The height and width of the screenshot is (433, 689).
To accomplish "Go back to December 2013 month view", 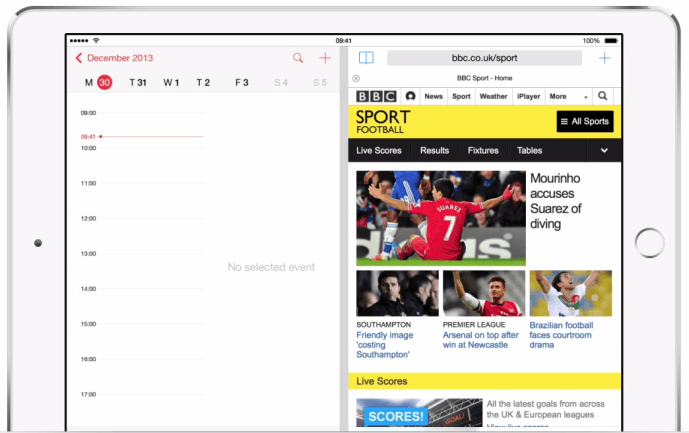I will tap(114, 58).
